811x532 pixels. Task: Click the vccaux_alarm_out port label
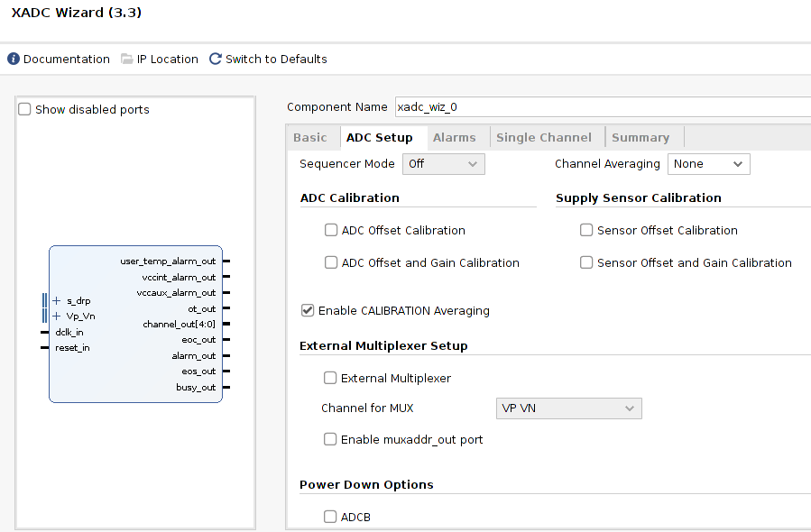[176, 293]
